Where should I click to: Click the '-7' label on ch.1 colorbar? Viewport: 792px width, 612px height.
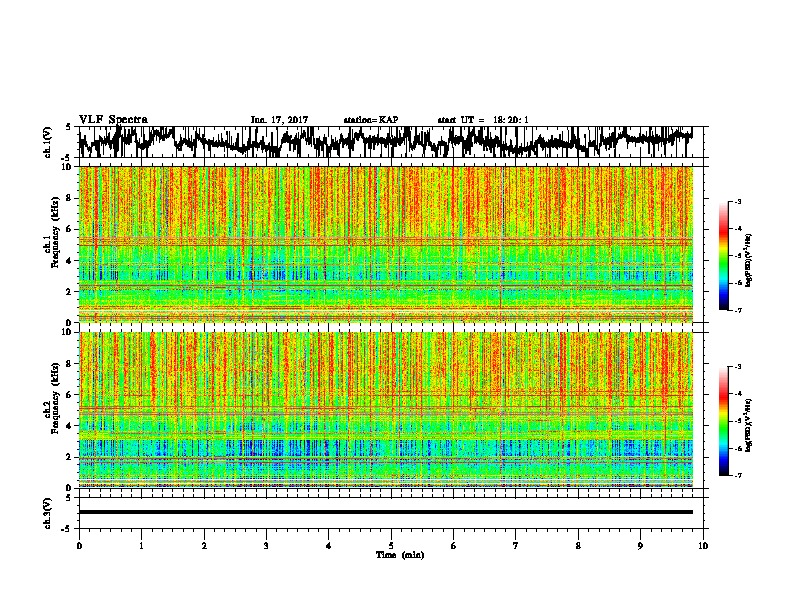tap(737, 310)
